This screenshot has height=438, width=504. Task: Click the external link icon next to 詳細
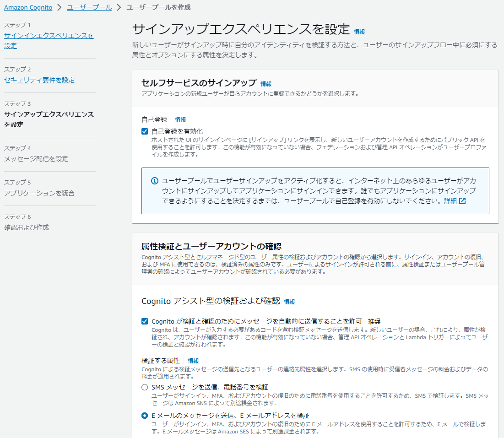click(462, 201)
